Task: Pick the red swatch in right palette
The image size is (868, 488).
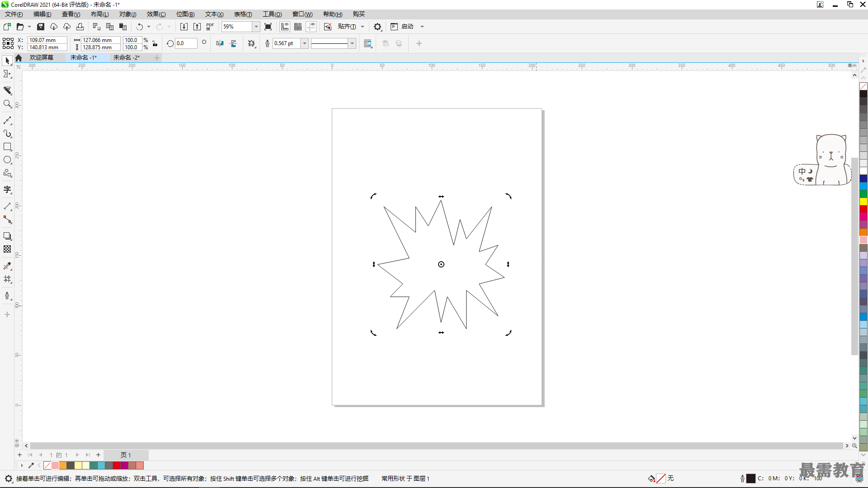Action: click(863, 209)
